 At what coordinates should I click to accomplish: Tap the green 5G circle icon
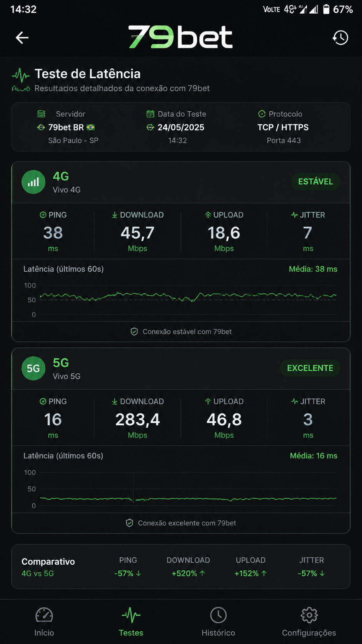pos(33,368)
